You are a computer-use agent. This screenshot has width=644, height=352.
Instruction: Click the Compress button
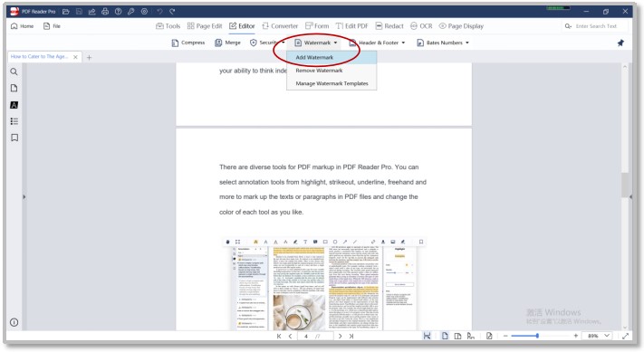[188, 43]
